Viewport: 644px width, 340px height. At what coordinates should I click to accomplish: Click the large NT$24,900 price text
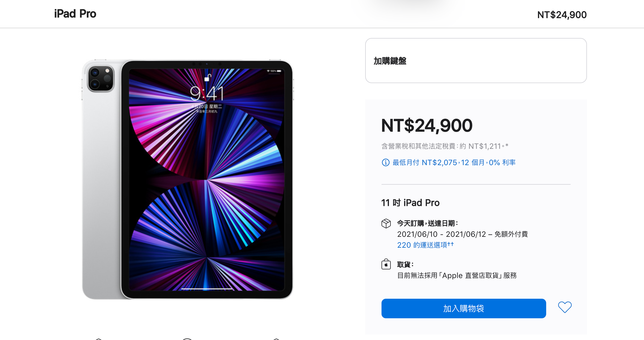[427, 125]
